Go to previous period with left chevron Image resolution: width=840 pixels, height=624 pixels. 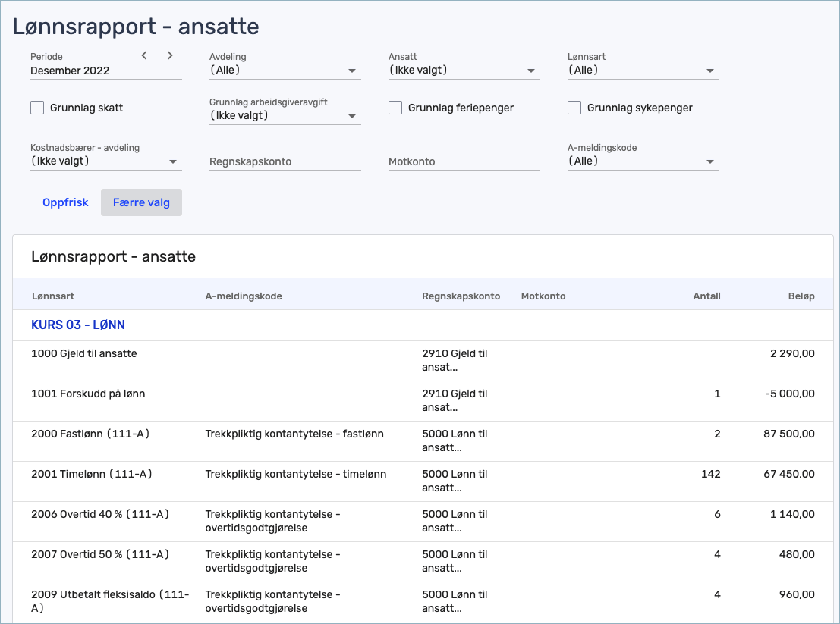pos(144,55)
